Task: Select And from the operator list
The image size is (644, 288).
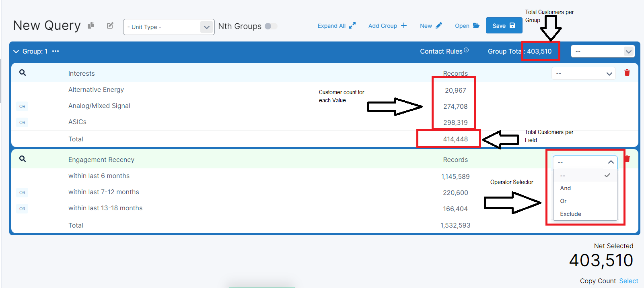Action: coord(566,188)
